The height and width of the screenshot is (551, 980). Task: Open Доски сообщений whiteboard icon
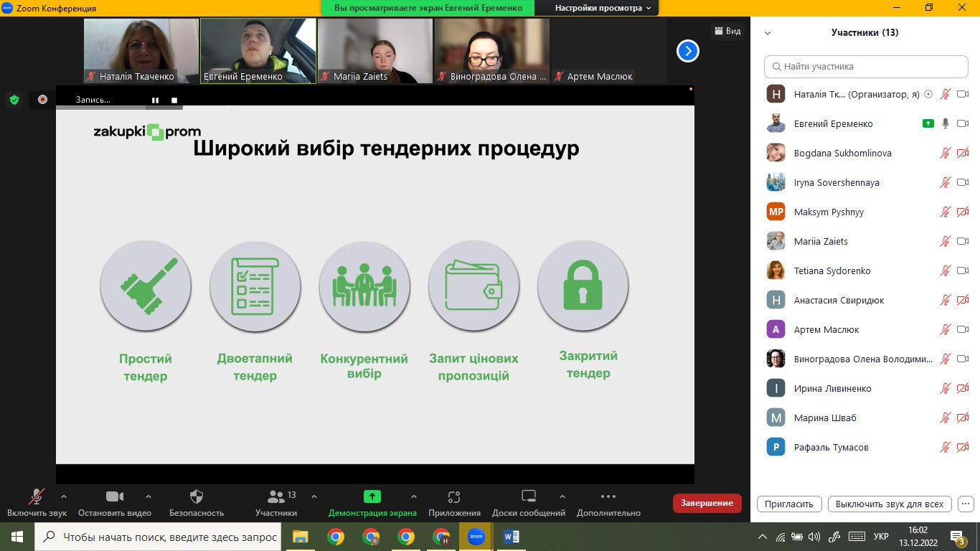pos(529,496)
